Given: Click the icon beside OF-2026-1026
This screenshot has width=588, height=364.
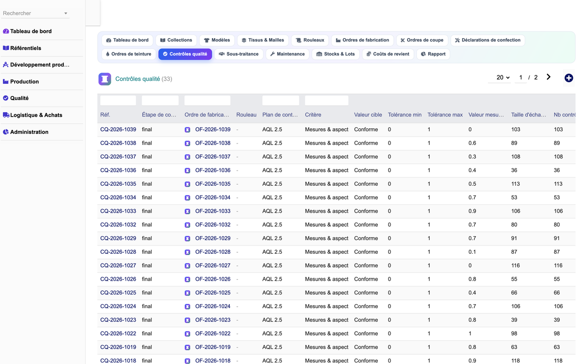Looking at the screenshot, I should [187, 279].
